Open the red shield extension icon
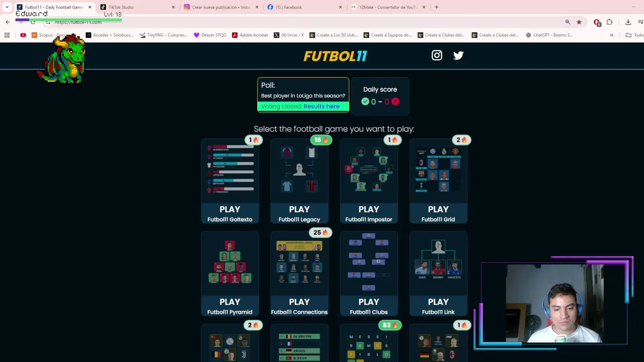 (597, 22)
